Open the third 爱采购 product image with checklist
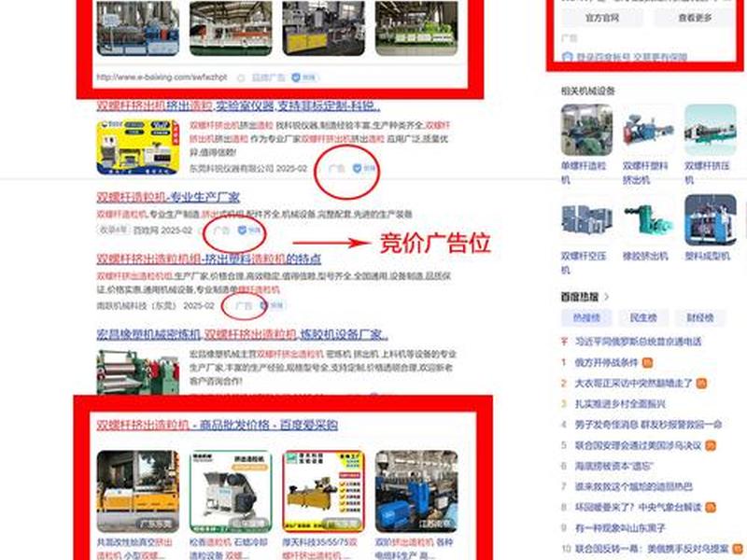Image resolution: width=747 pixels, height=560 pixels. point(323,492)
